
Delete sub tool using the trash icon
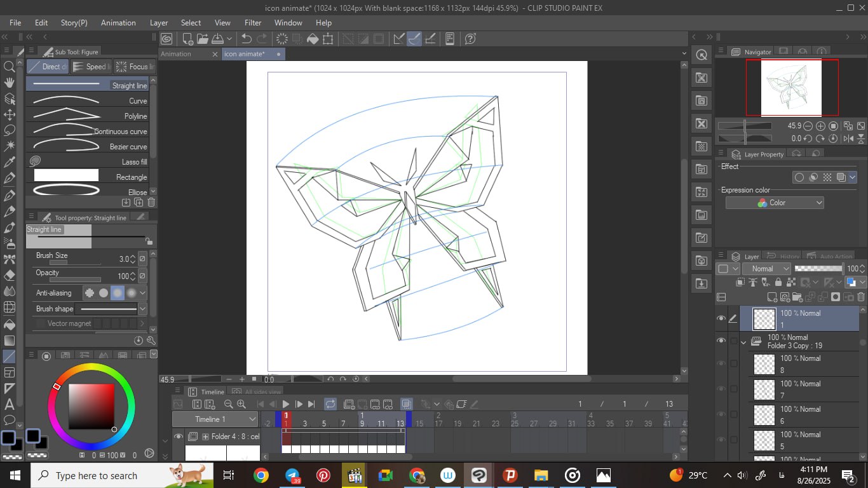pos(151,202)
